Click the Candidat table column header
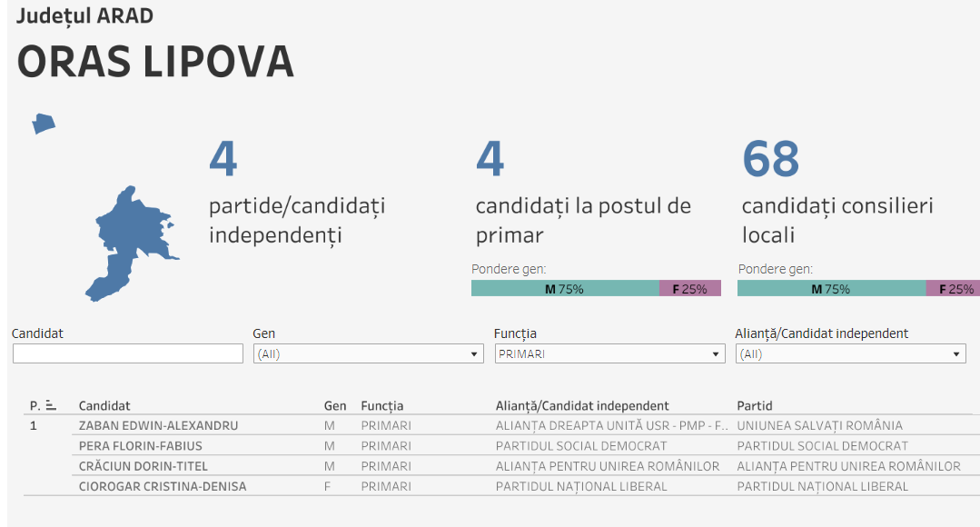Image resolution: width=980 pixels, height=527 pixels. point(104,406)
